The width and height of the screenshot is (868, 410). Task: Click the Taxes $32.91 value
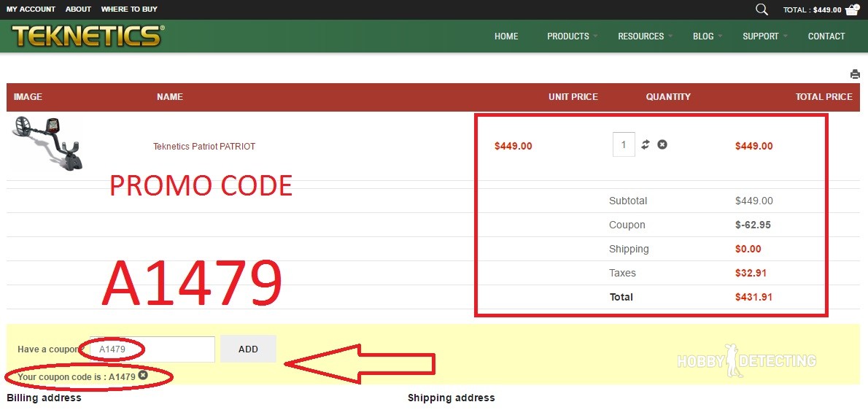tap(751, 273)
